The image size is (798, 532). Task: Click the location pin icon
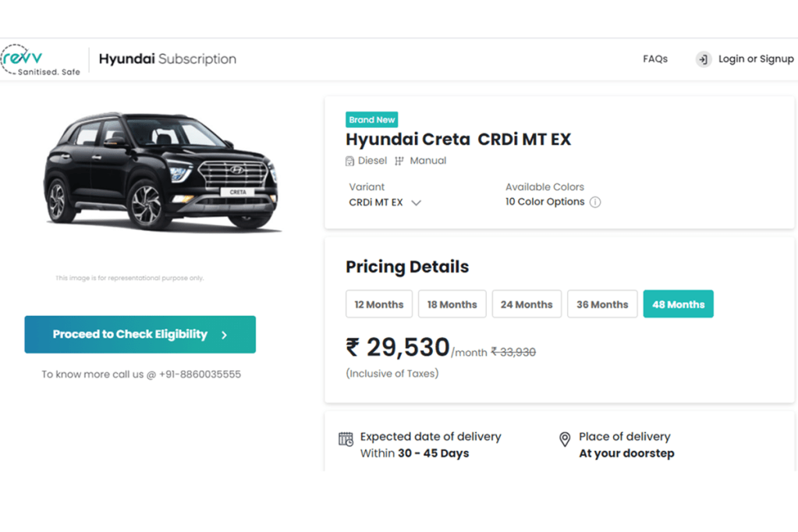[565, 440]
